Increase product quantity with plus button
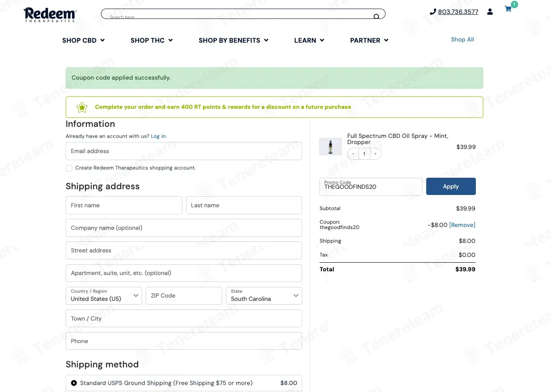 [376, 154]
